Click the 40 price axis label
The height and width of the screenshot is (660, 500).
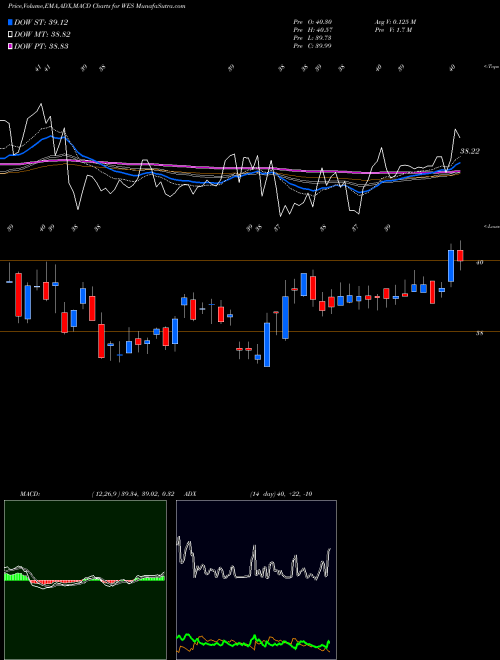tap(479, 262)
